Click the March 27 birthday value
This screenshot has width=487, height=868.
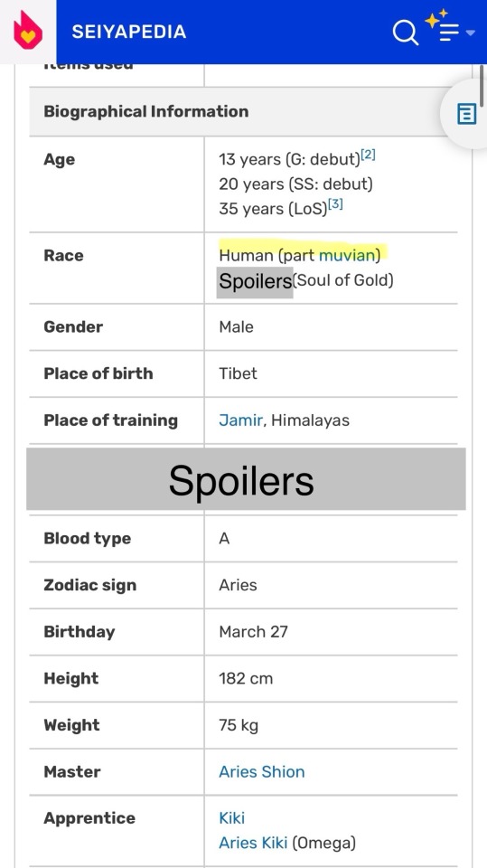tap(254, 632)
